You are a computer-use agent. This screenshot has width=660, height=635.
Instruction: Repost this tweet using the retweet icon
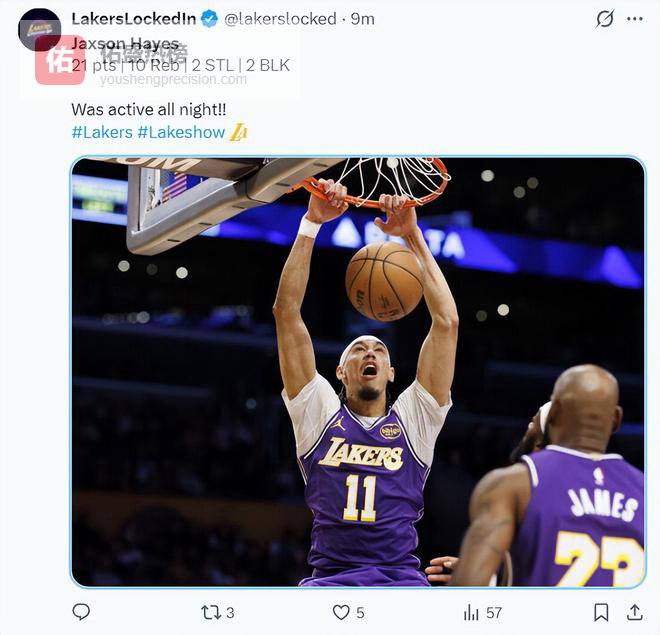pyautogui.click(x=211, y=612)
